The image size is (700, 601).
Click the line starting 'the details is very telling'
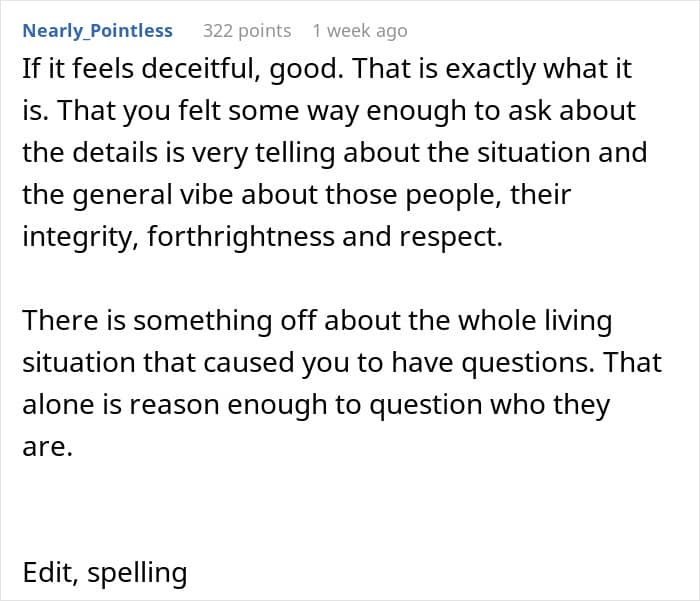pos(334,153)
